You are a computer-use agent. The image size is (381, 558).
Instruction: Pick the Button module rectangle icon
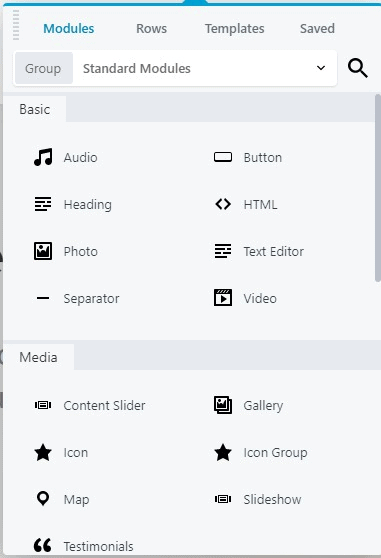223,157
